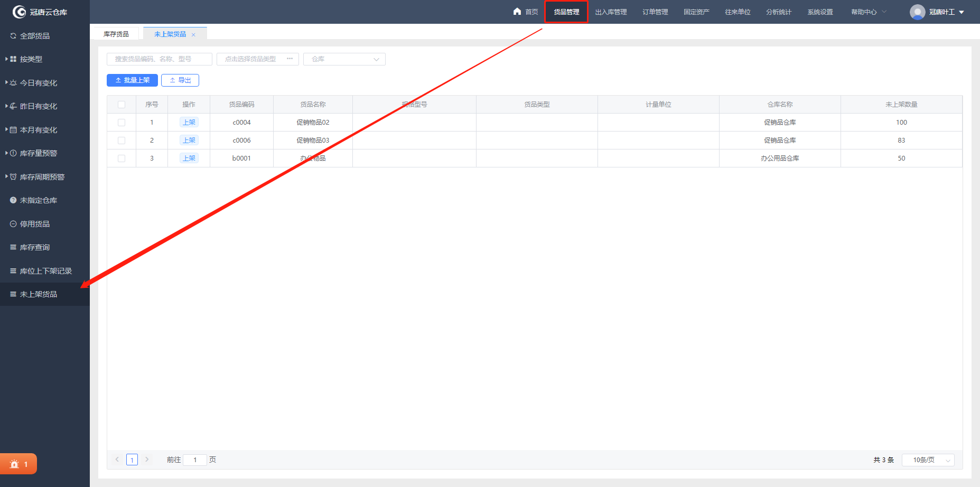The height and width of the screenshot is (487, 980).
Task: Open the 仓库 dropdown filter
Action: tap(344, 59)
